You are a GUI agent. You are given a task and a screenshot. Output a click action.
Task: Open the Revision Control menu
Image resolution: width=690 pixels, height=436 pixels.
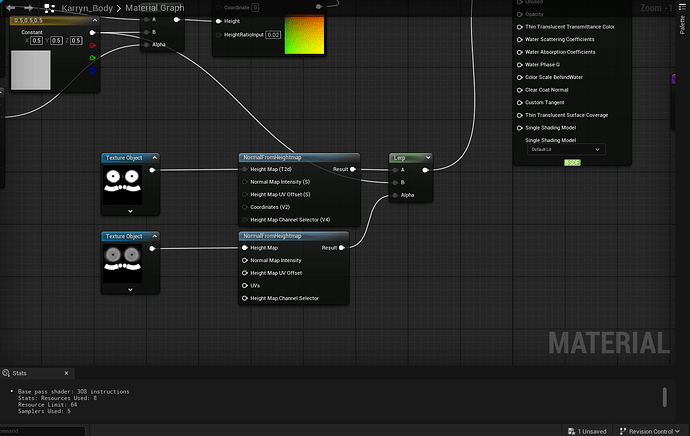pyautogui.click(x=650, y=431)
